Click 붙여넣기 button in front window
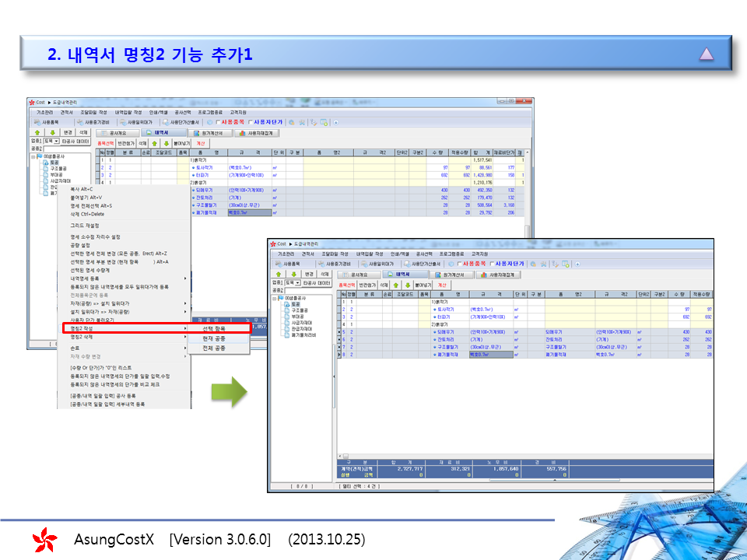This screenshot has height=560, width=747. click(x=423, y=285)
